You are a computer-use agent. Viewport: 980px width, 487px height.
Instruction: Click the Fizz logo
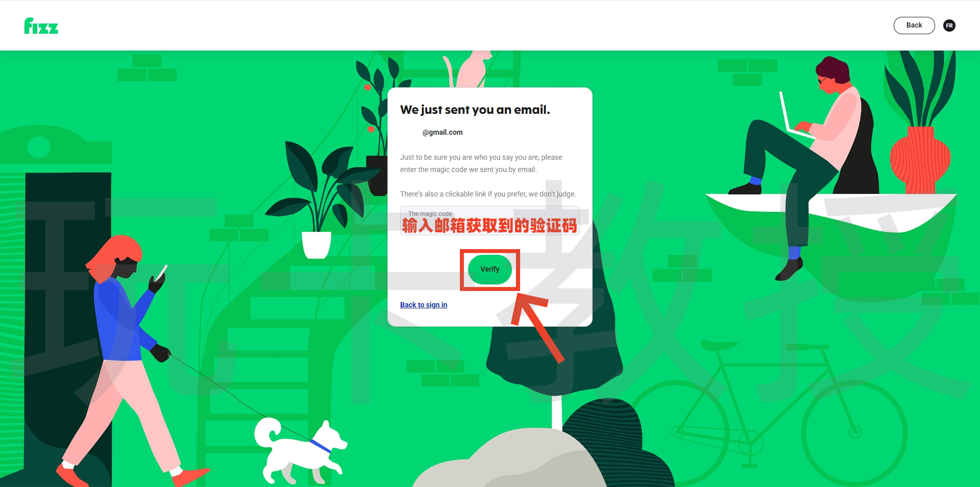(x=41, y=26)
